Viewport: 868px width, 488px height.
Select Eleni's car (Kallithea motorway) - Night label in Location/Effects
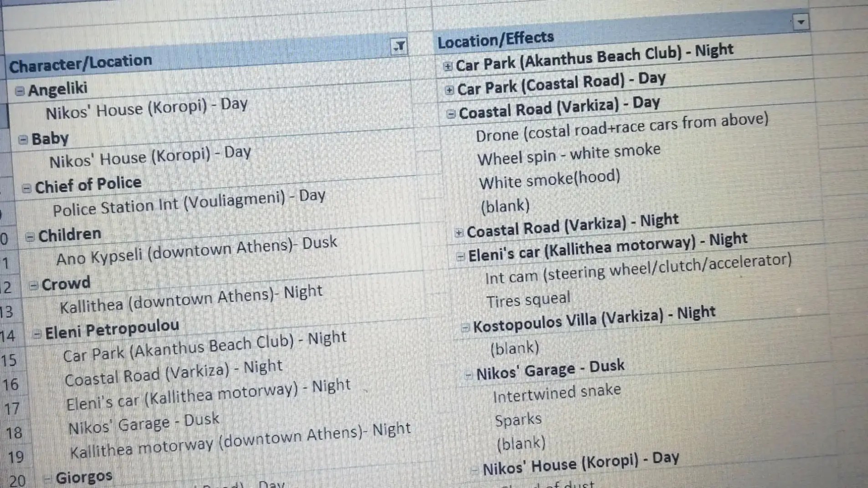(608, 248)
